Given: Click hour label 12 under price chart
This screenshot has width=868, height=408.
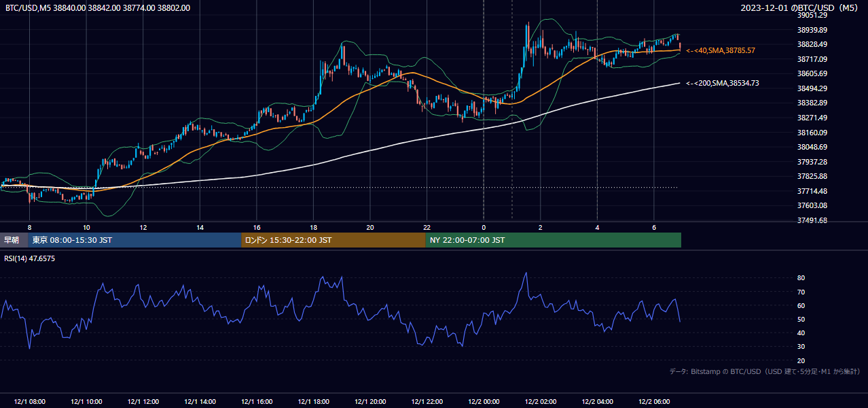Looking at the screenshot, I should pyautogui.click(x=143, y=227).
